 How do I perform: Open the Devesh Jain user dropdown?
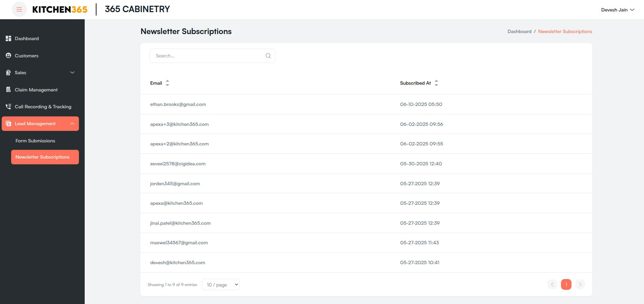pyautogui.click(x=618, y=10)
